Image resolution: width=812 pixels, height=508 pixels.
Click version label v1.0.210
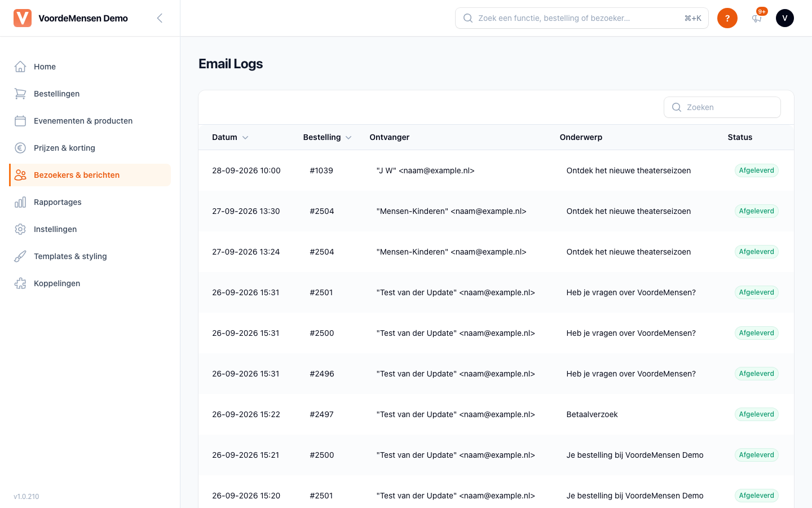(27, 497)
